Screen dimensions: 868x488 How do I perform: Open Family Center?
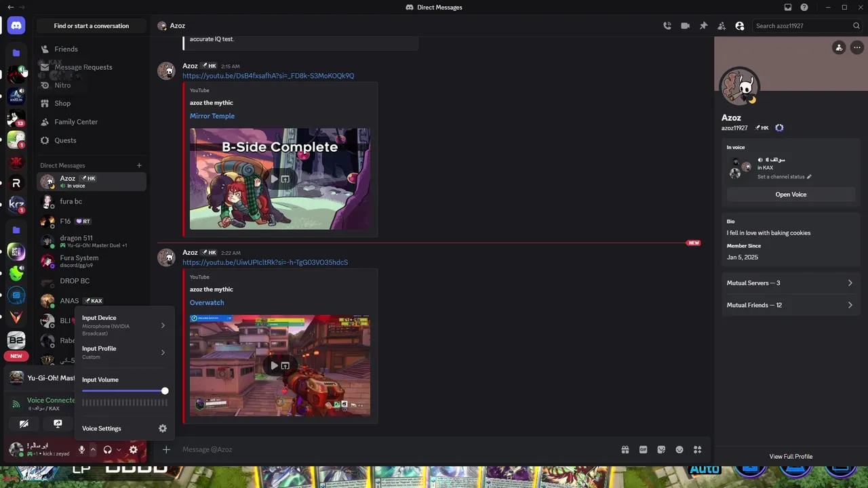(92, 122)
